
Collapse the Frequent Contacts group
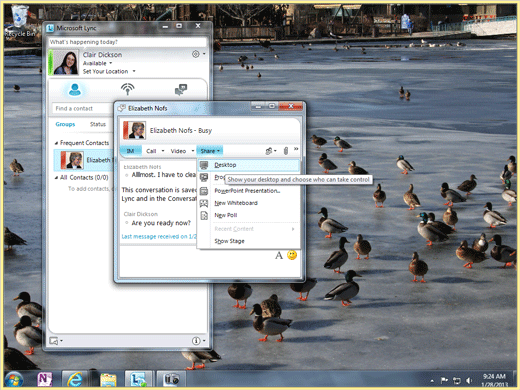point(56,143)
